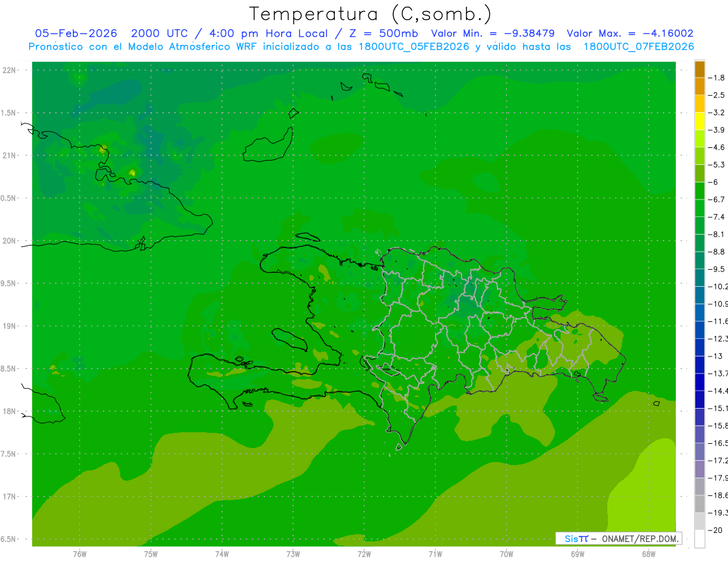
Task: Click the '-7.4' legend value
Action: tap(716, 216)
